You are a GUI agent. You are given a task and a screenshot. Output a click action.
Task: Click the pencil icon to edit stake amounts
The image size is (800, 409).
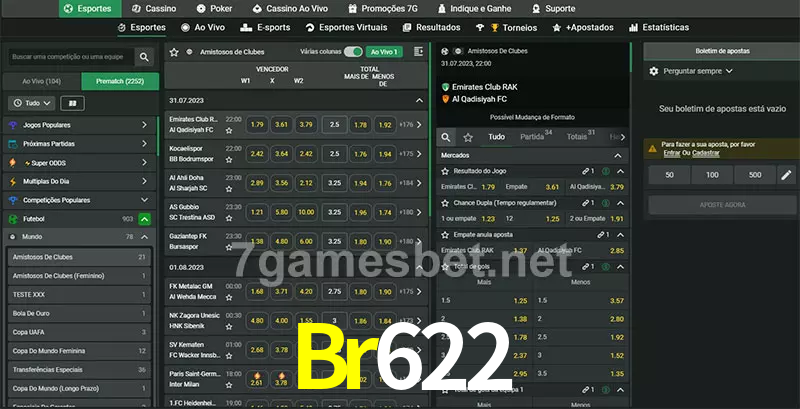click(x=786, y=175)
